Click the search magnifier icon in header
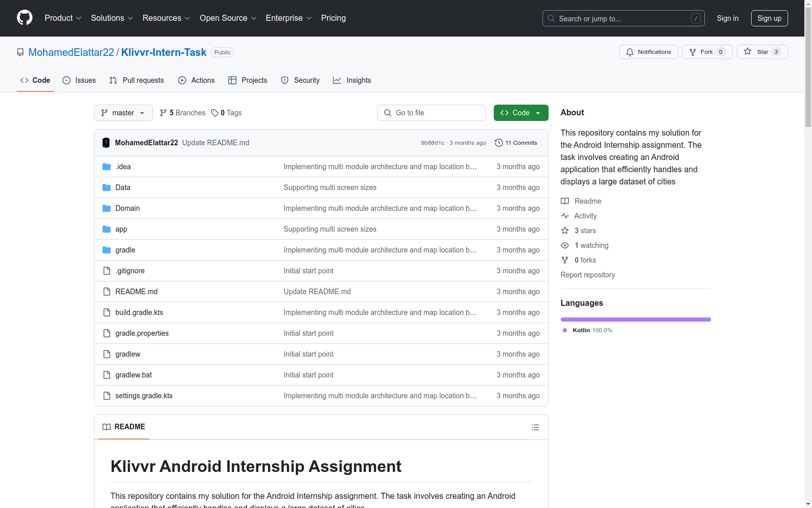This screenshot has height=508, width=812. (x=551, y=18)
